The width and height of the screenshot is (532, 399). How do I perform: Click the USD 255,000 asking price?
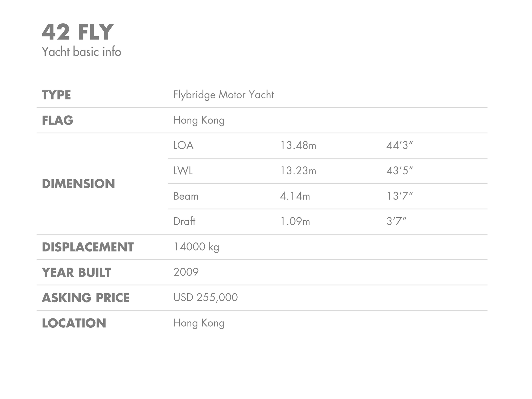tap(206, 298)
